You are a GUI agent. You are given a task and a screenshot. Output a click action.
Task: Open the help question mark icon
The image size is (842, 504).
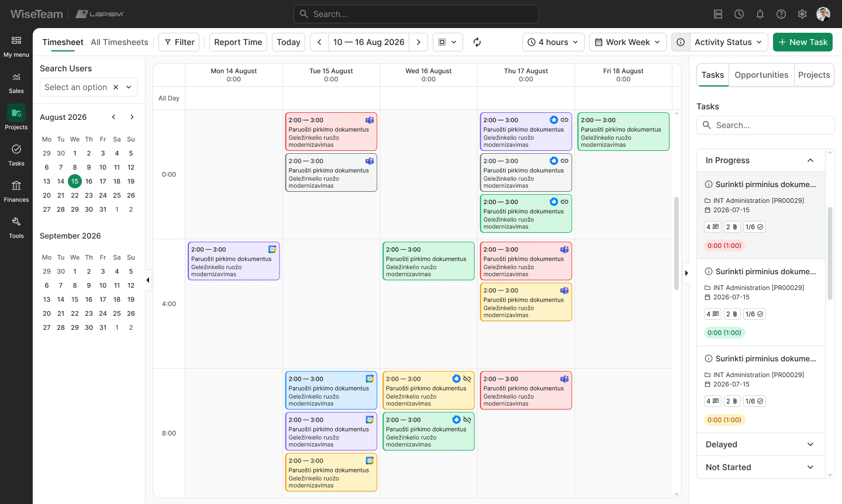coord(781,14)
